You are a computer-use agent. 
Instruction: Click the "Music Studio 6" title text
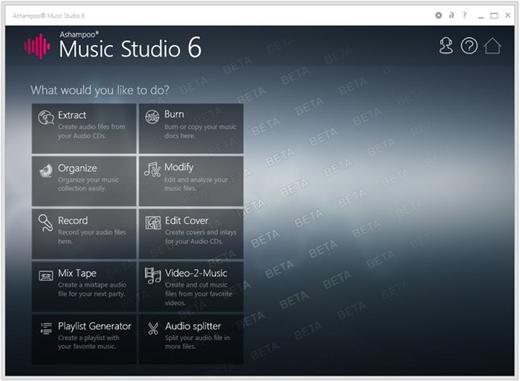pyautogui.click(x=130, y=48)
